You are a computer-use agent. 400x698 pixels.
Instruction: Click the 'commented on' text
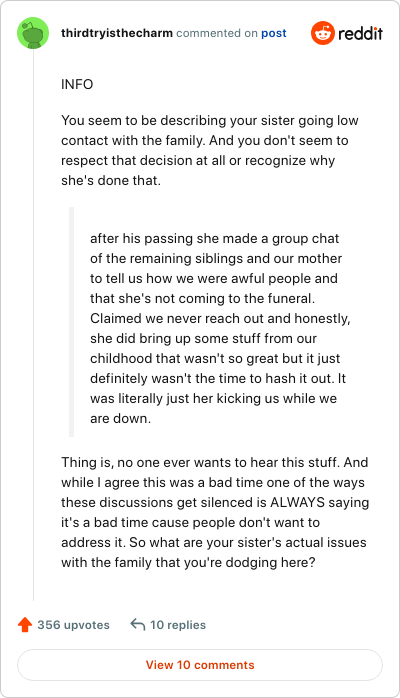[x=217, y=33]
